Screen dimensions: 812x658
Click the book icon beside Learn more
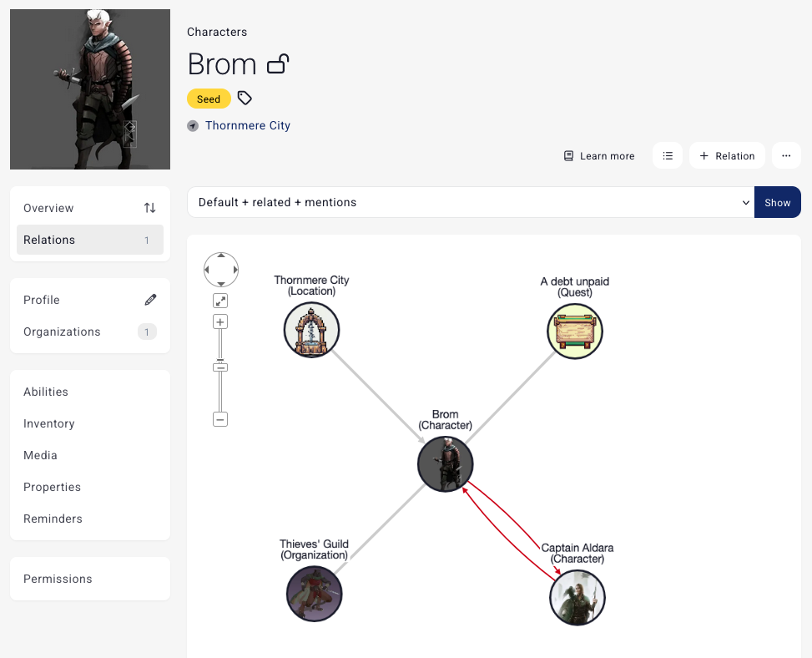[569, 155]
